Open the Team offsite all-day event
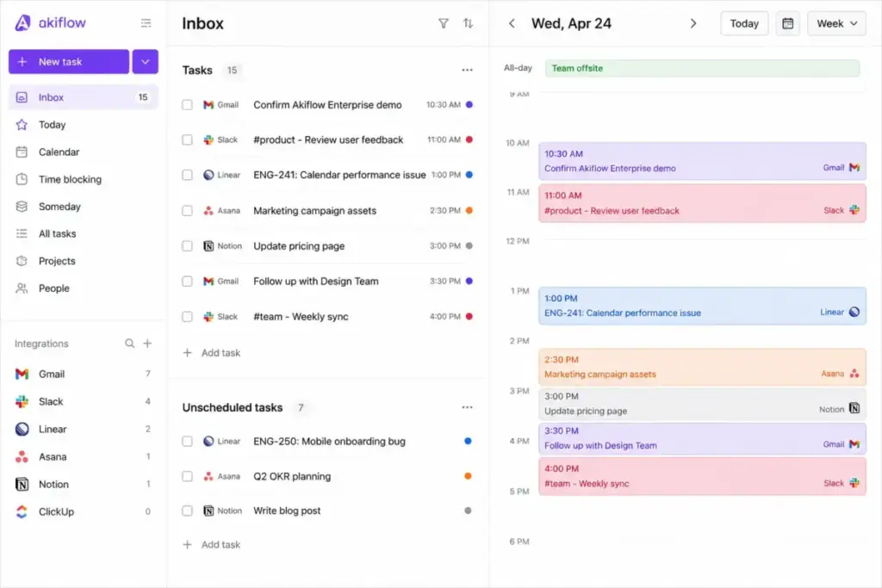 coord(702,68)
